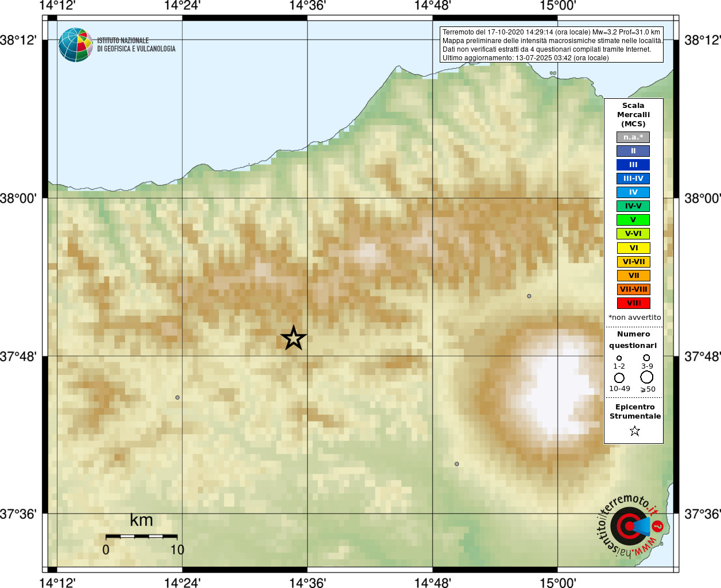Click the bottom 15°00' longitude label
This screenshot has width=721, height=588.
point(558,582)
